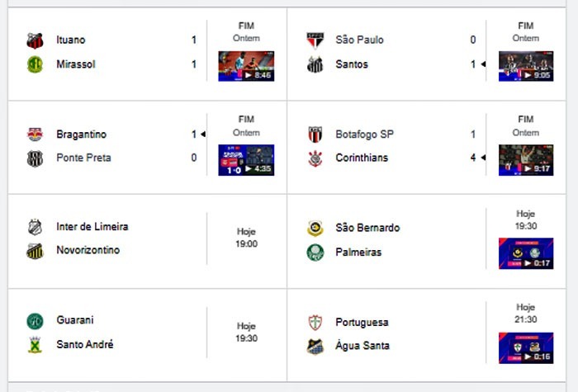Watch the Bragantino 1-0 highlights clip
578x392 pixels.
(x=246, y=160)
